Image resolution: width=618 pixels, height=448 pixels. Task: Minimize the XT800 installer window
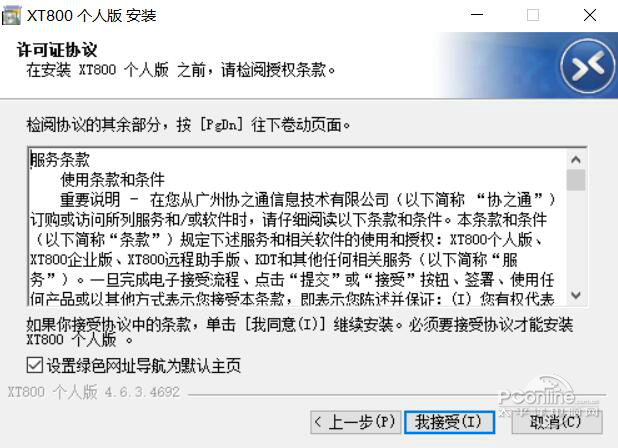point(477,15)
